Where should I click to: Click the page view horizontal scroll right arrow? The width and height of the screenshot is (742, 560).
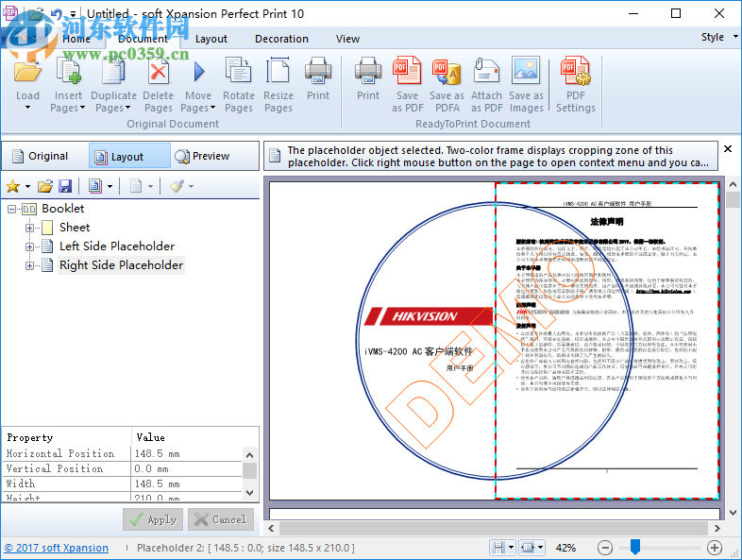coord(717,528)
